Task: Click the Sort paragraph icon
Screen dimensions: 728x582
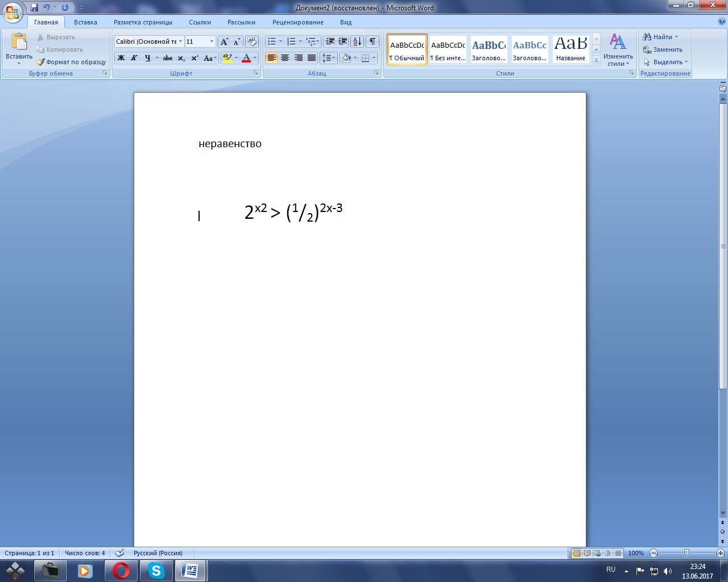Action: pos(357,41)
